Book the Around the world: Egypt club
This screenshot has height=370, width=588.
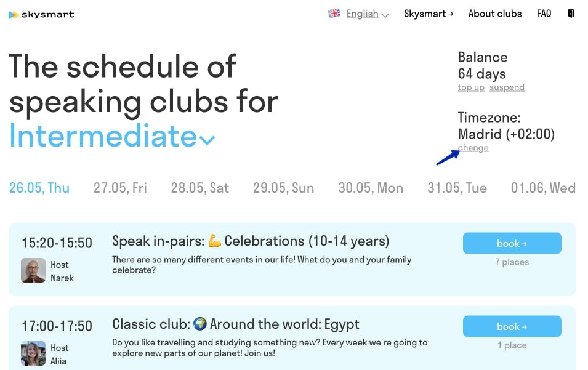[x=512, y=326]
